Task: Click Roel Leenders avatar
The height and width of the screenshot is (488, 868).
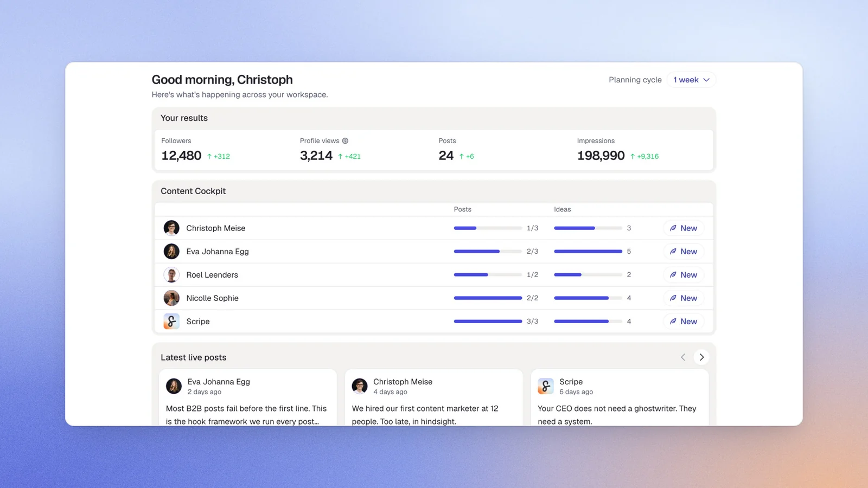Action: coord(171,275)
